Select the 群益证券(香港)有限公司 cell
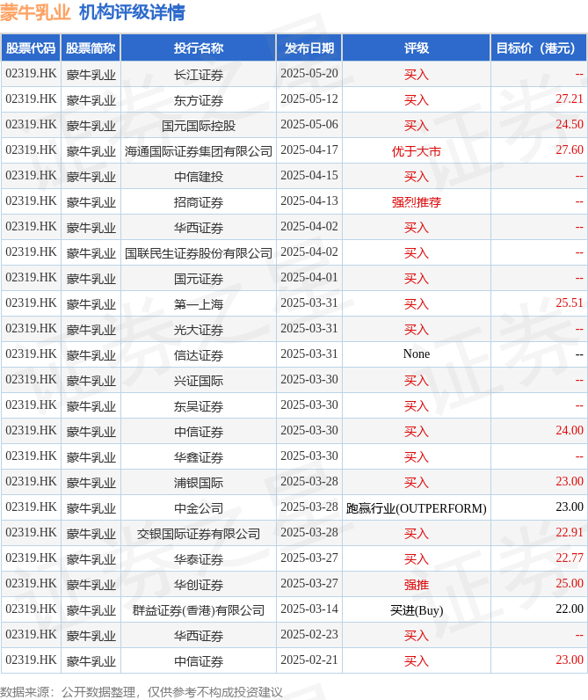This screenshot has width=588, height=700. (199, 609)
